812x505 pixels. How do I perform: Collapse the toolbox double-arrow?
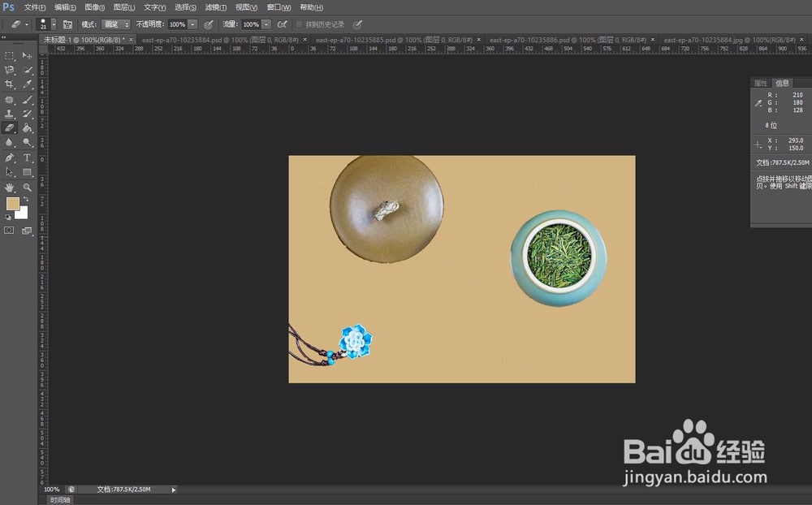tap(3, 37)
